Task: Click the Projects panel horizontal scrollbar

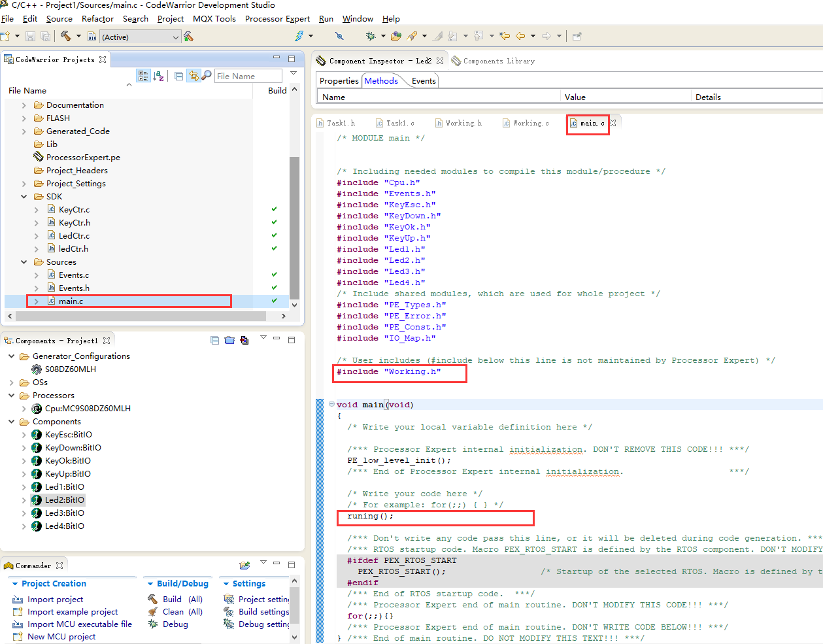Action: tap(141, 316)
